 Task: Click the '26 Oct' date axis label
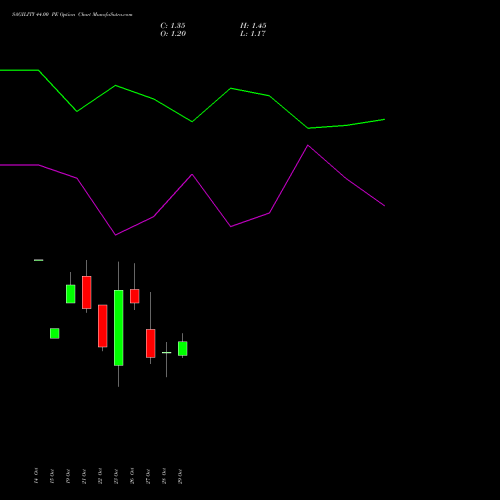tap(132, 476)
